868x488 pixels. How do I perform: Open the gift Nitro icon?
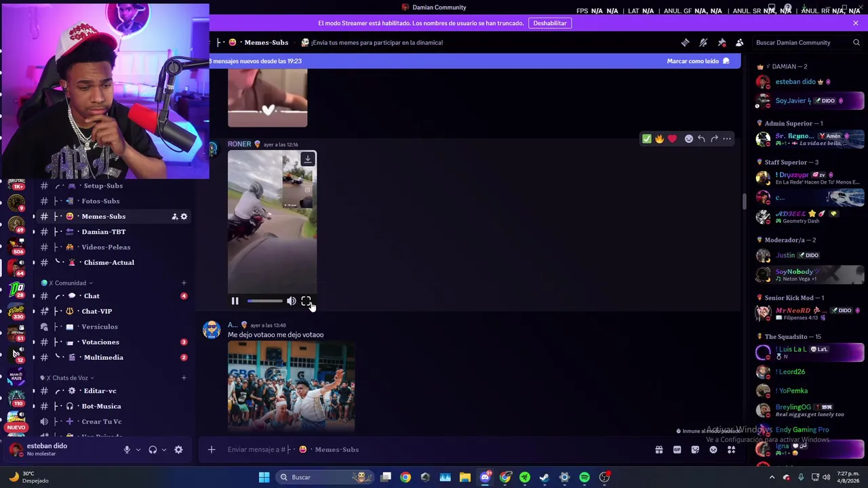(x=658, y=449)
